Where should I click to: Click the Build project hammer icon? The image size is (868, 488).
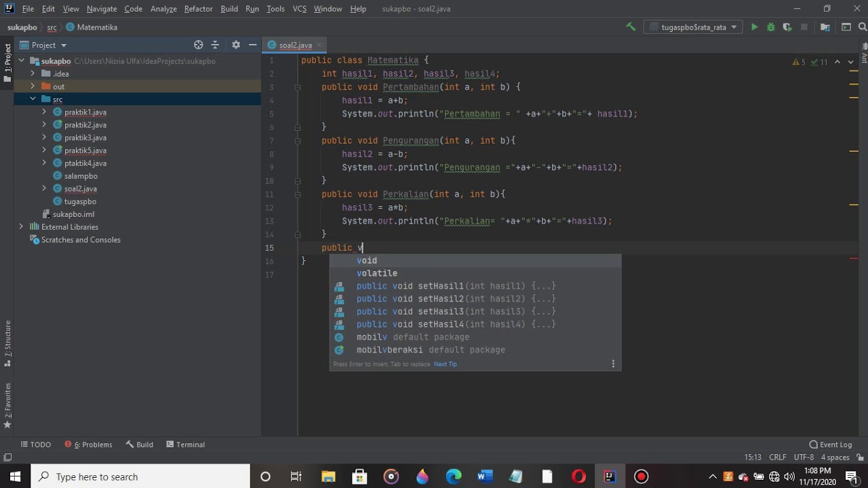631,27
